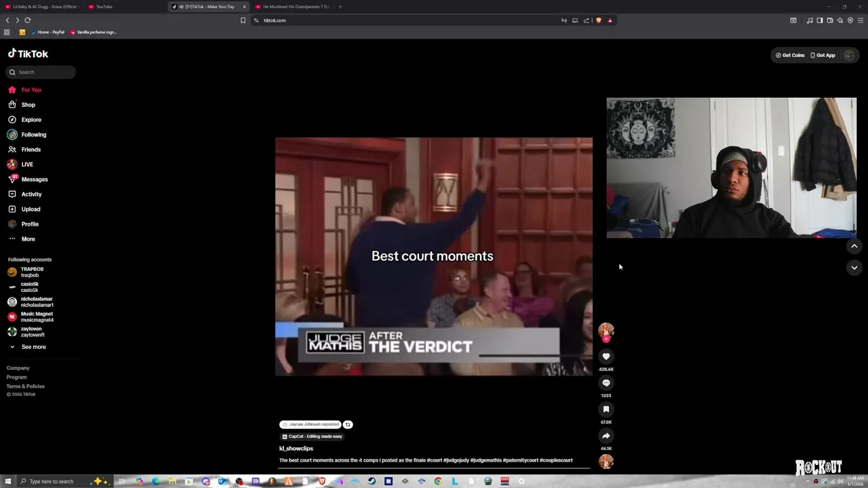Screen dimensions: 868x488
Task: Reload the TikTok page
Action: [28, 20]
